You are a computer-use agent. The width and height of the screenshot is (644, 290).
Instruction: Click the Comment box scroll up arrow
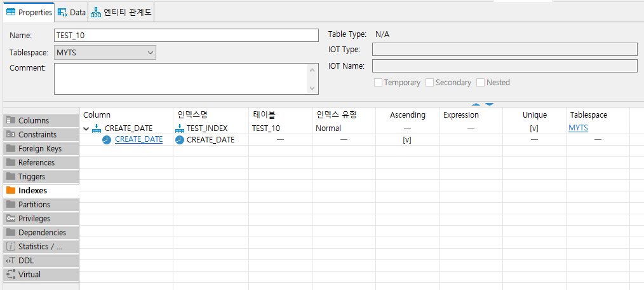[312, 71]
